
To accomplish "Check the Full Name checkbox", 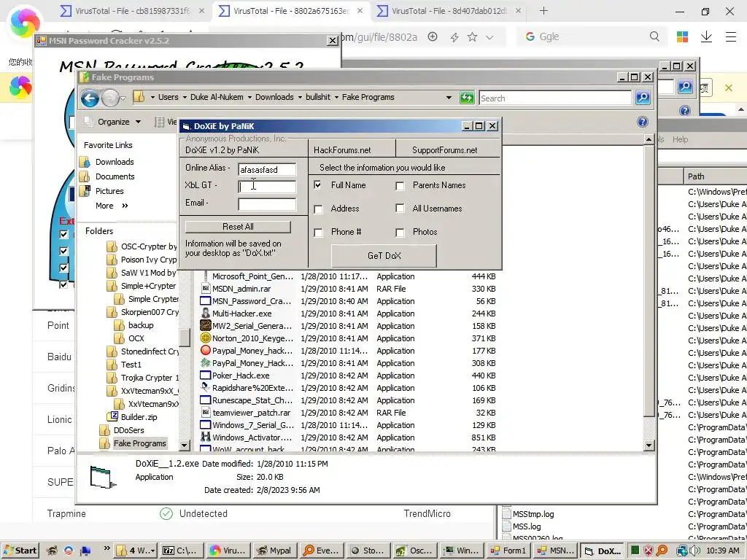I will tap(318, 184).
